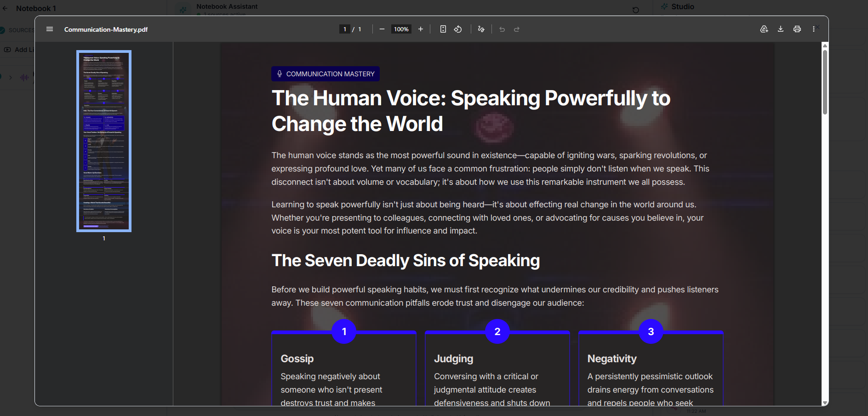The image size is (868, 416).
Task: Click the audio waveform icon in background sidebar
Action: (24, 77)
